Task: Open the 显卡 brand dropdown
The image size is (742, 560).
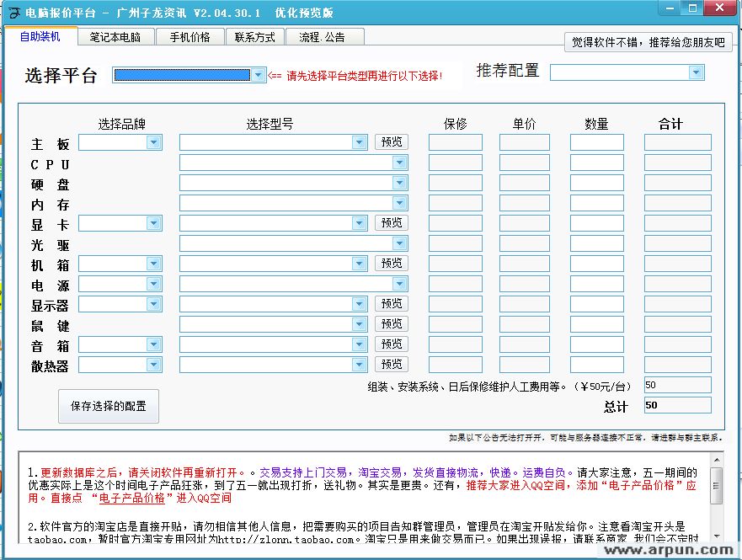Action: click(x=153, y=223)
